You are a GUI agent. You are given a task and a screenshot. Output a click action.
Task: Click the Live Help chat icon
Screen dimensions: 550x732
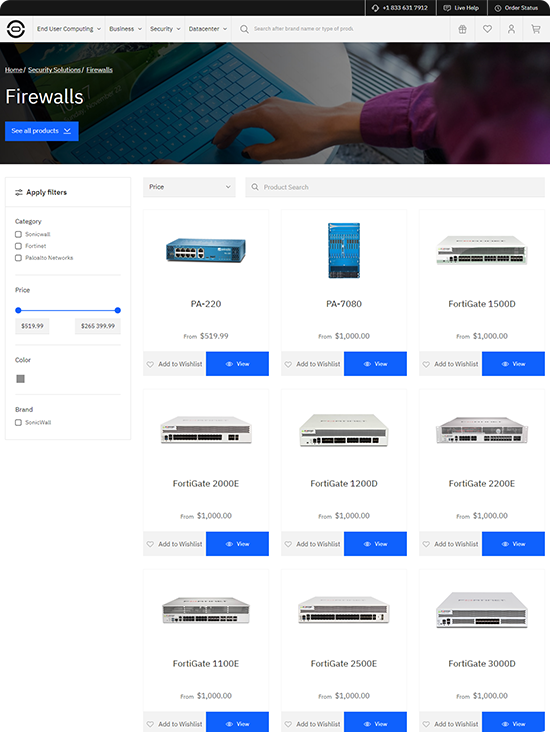click(447, 8)
